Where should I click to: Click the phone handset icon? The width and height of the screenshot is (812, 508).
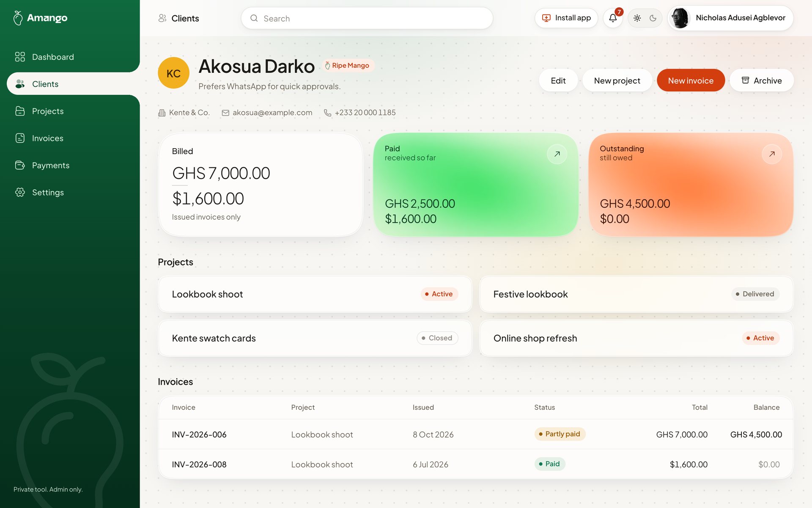pyautogui.click(x=327, y=113)
